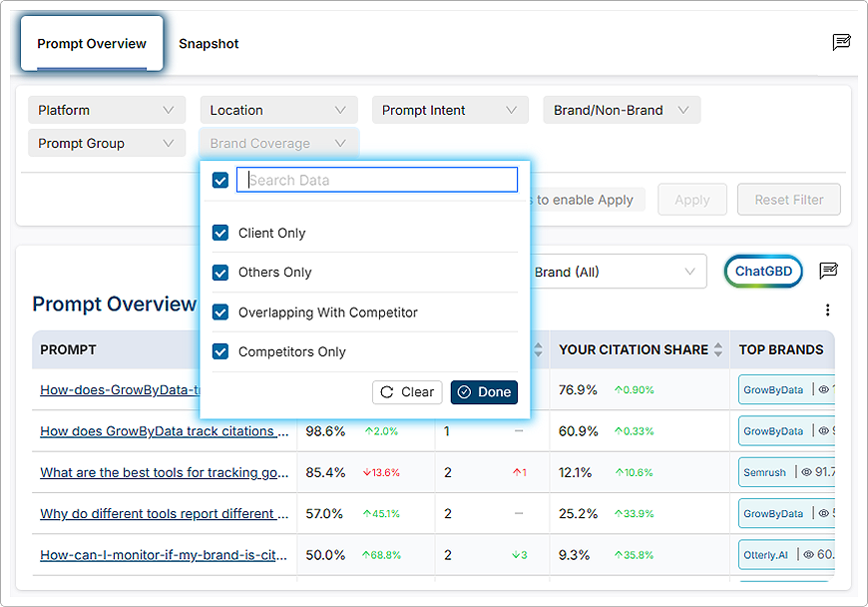Viewport: 868px width, 607px height.
Task: Switch to the Snapshot tab
Action: click(209, 44)
